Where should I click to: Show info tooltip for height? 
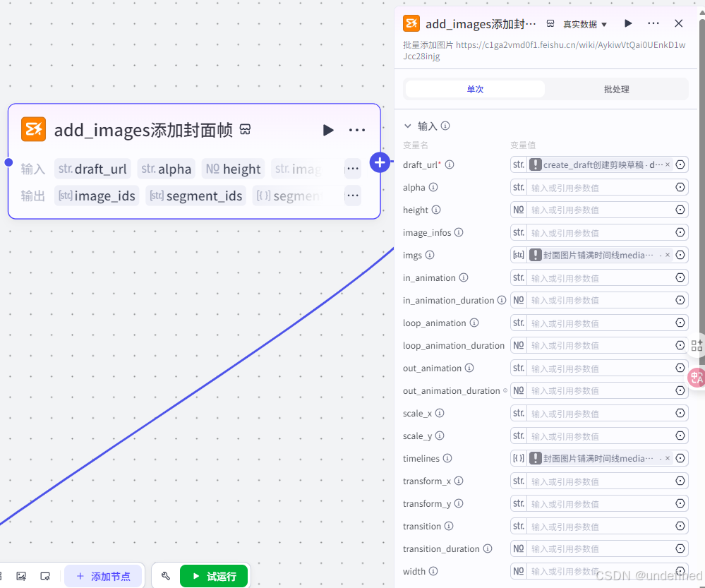point(436,210)
